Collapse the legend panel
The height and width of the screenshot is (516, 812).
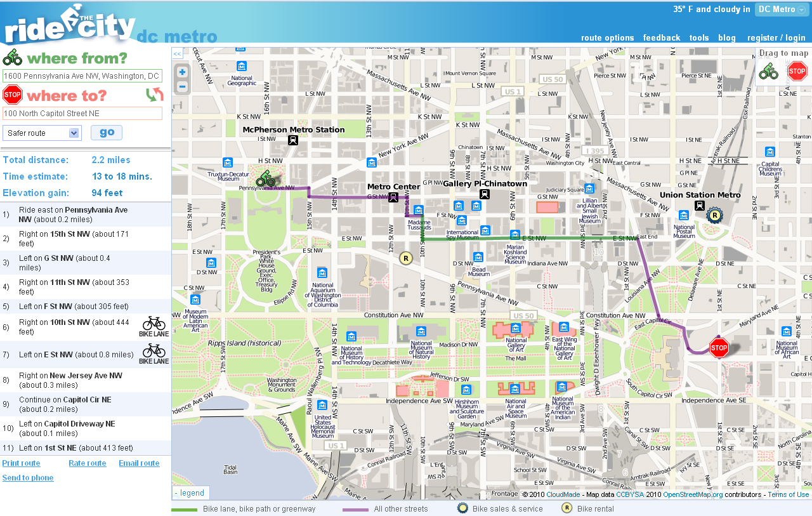coord(190,493)
